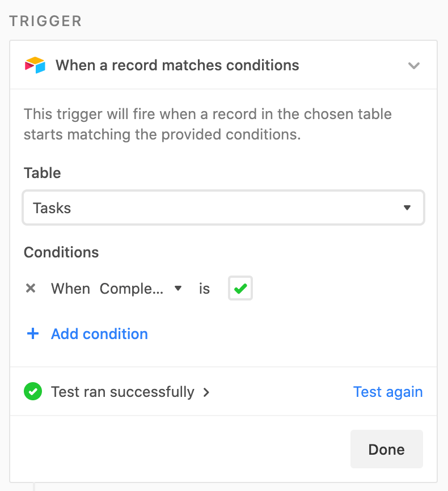This screenshot has height=491, width=448.
Task: Click the green success checkmark icon
Action: tap(33, 391)
